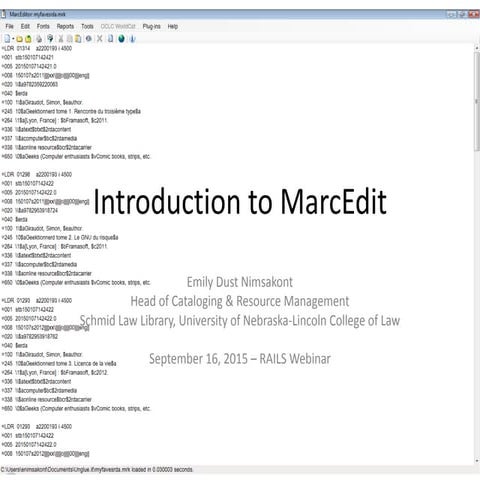Open the File menu
Viewport: 480px width, 480px height.
click(9, 26)
